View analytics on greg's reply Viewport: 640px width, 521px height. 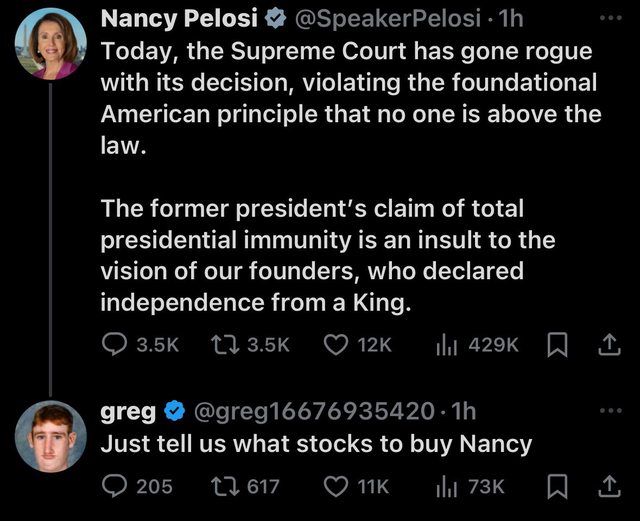[x=445, y=486]
